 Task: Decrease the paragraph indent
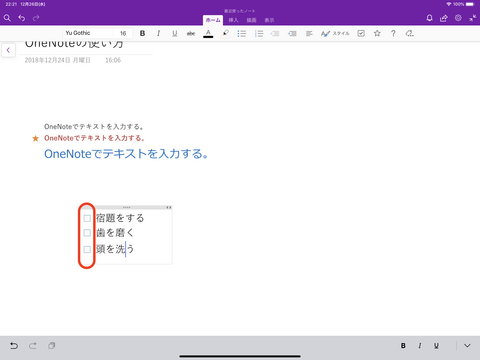(x=275, y=33)
